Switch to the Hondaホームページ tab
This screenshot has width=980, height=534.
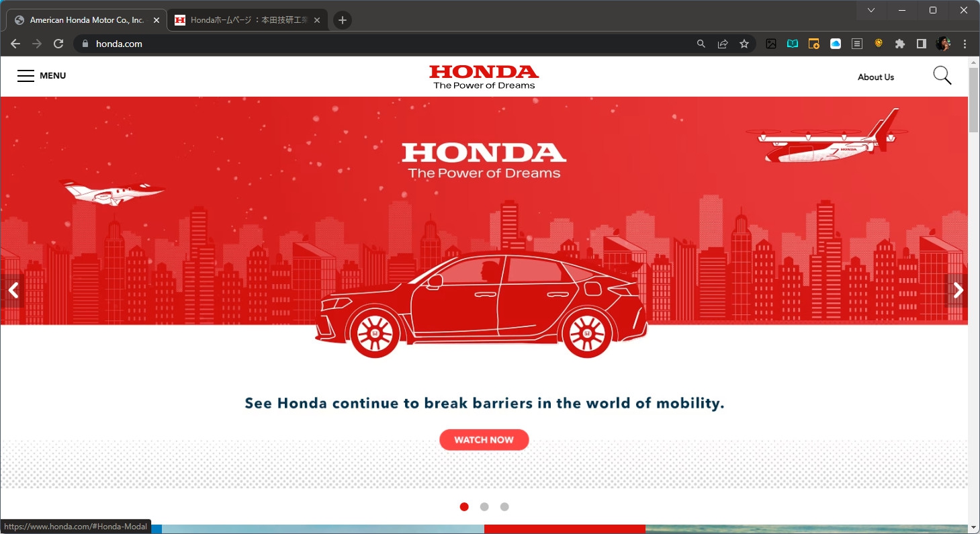pos(248,20)
